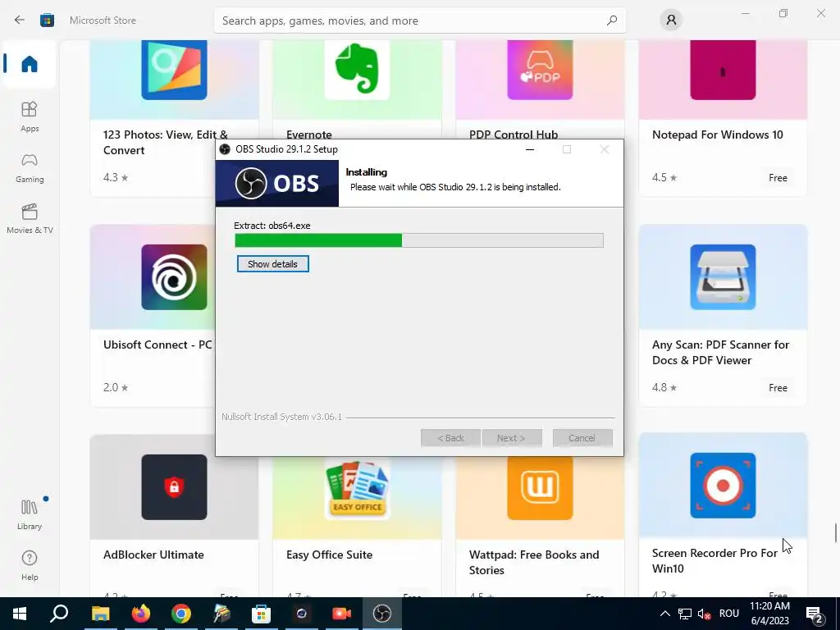Open taskbar Search
The image size is (840, 630).
pos(59,614)
